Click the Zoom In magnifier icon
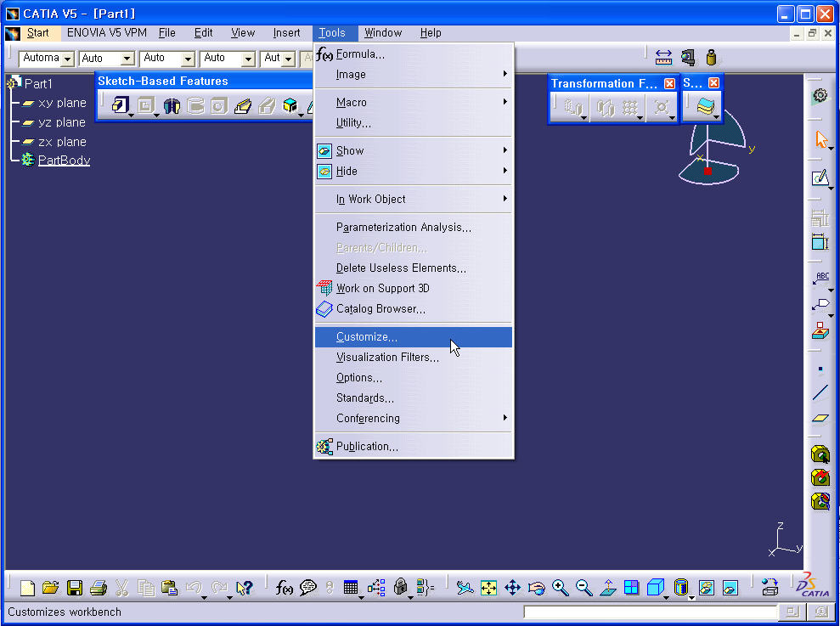This screenshot has width=840, height=626. (560, 588)
